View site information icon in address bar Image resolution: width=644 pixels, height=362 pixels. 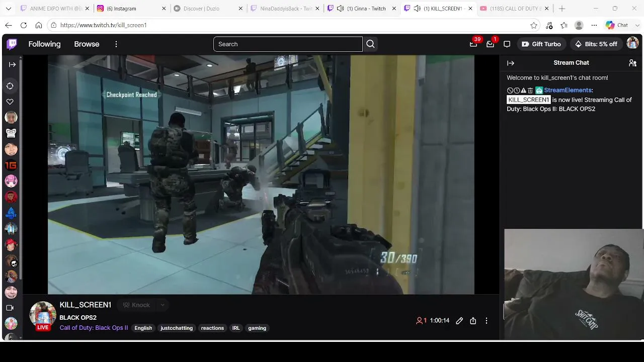click(54, 25)
